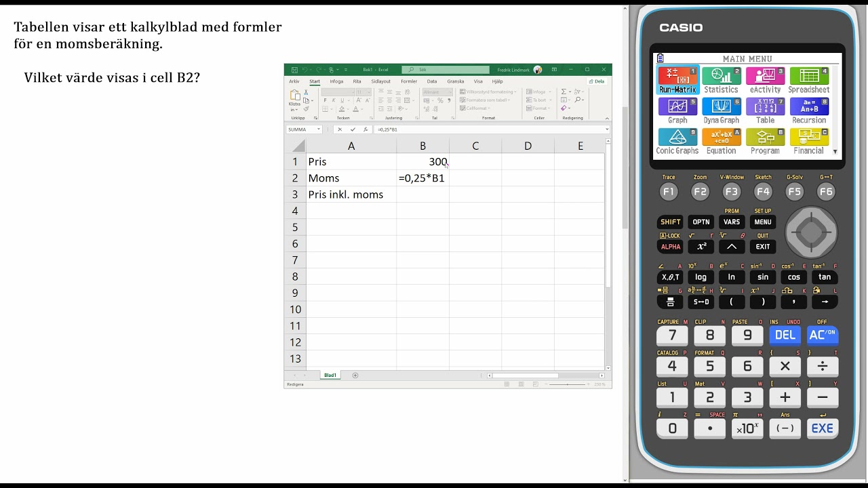The height and width of the screenshot is (488, 868).
Task: Open Statistics icon on calculator menu
Action: pyautogui.click(x=721, y=81)
